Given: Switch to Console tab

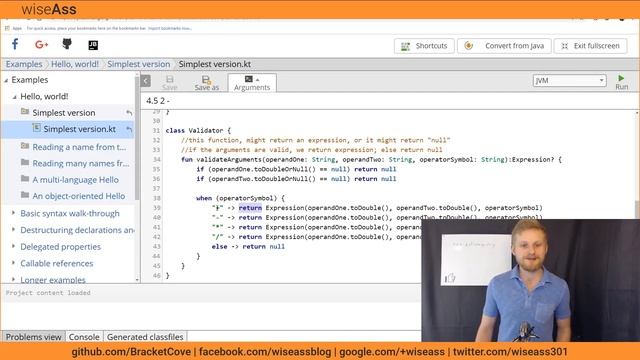Looking at the screenshot, I should click(x=84, y=337).
